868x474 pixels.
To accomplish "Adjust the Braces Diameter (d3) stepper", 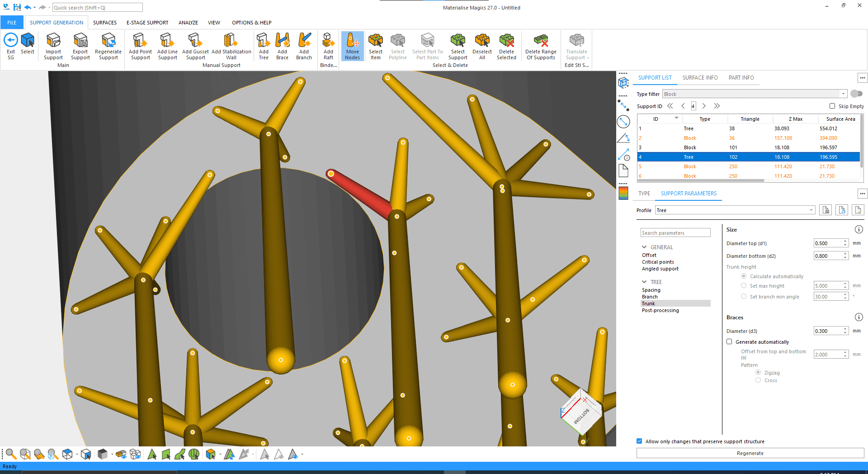I will click(845, 331).
